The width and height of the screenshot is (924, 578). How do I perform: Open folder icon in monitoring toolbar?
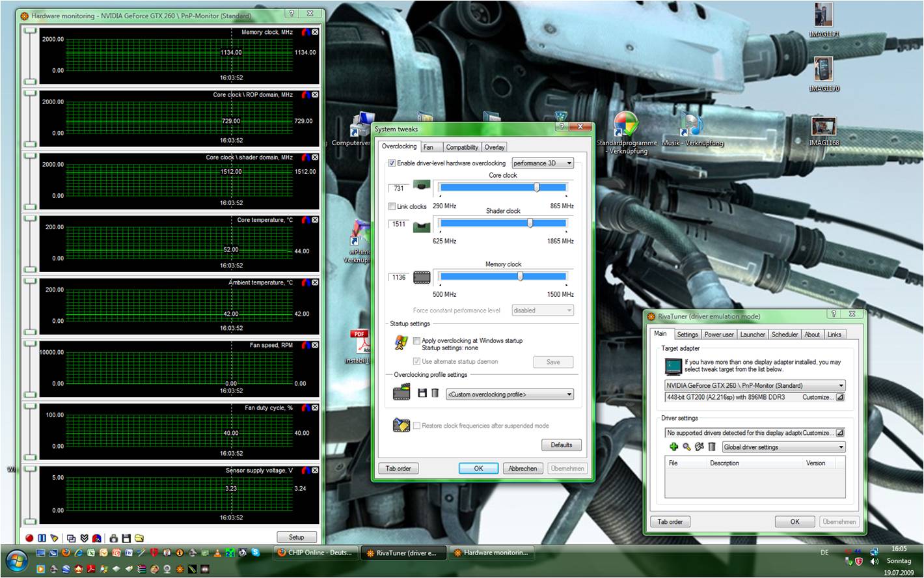click(x=139, y=538)
